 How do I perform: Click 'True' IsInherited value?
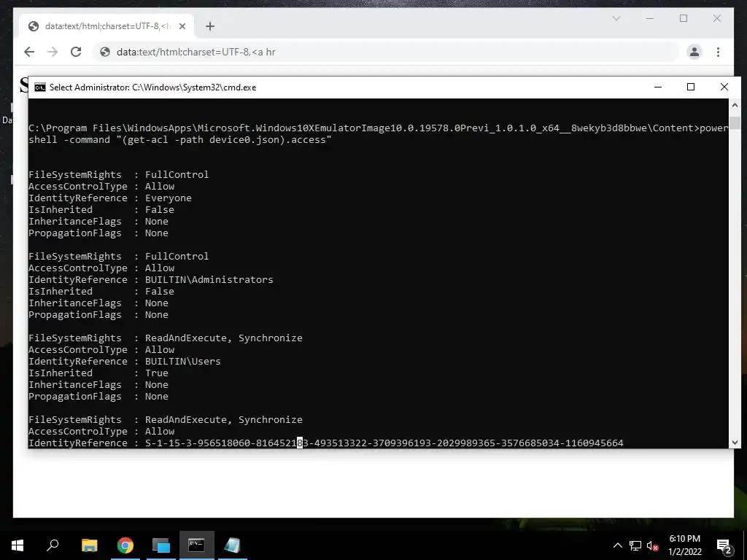pos(157,373)
